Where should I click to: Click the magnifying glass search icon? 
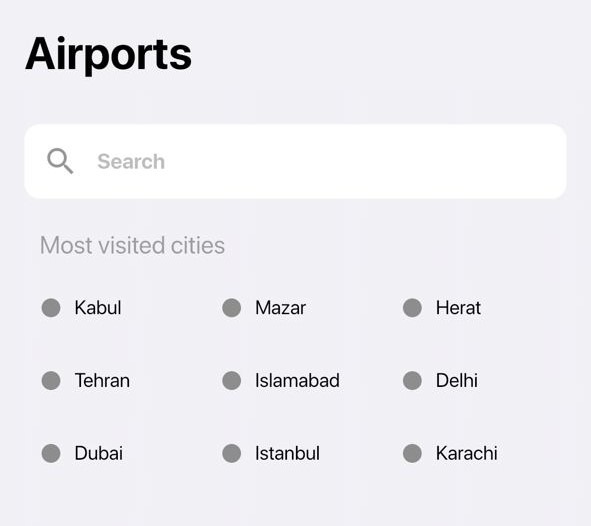pyautogui.click(x=60, y=161)
